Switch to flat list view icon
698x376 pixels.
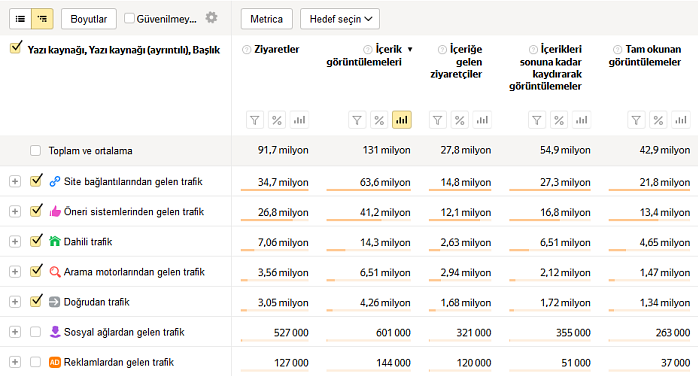(20, 19)
